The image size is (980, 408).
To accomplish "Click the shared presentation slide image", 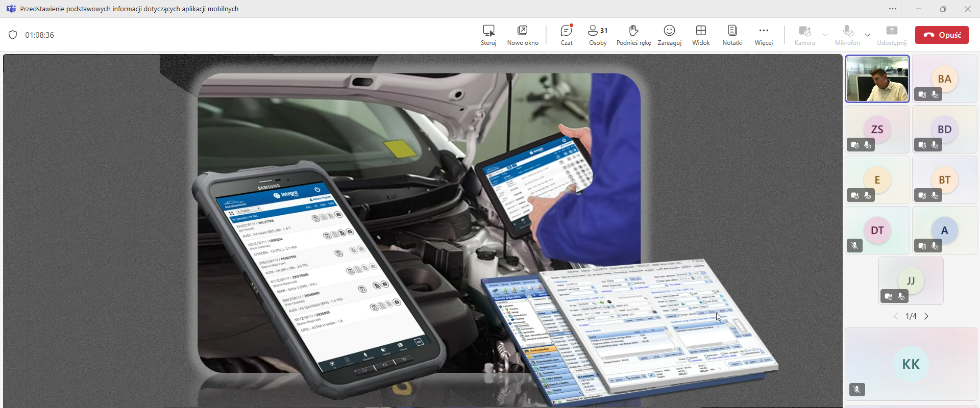I will point(423,231).
